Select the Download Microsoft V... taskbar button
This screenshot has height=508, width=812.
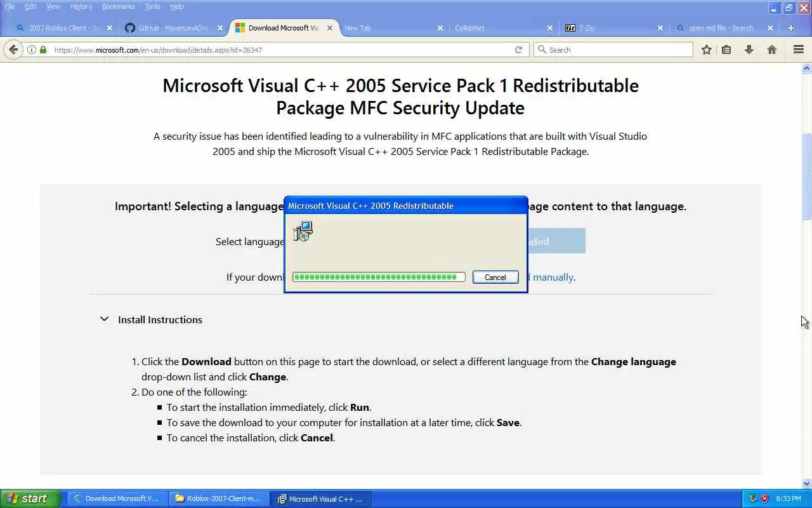click(117, 498)
